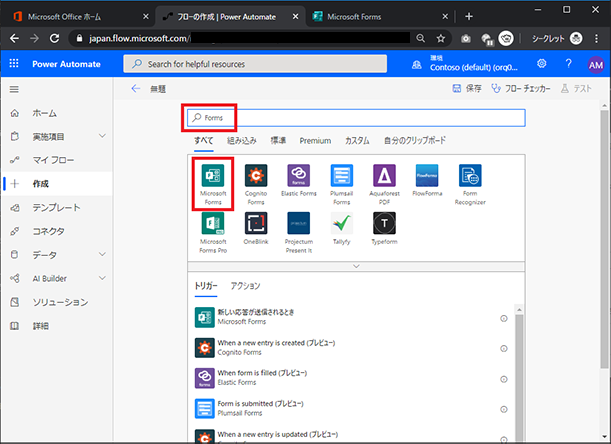Select the Microsoft Forms connector icon
Viewport: 611px width, 444px height.
(x=213, y=175)
